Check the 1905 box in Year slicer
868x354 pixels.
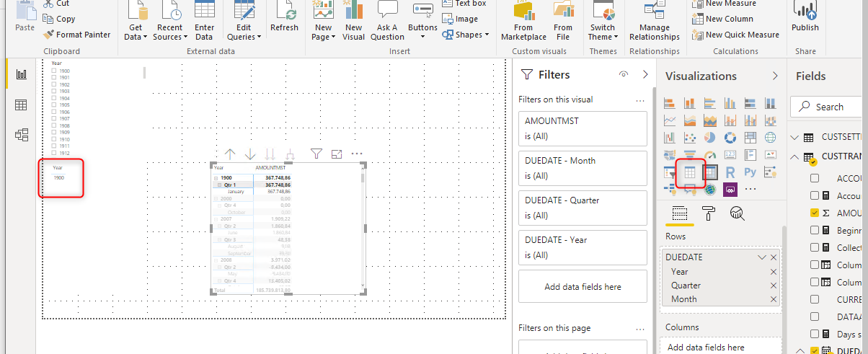tap(54, 105)
